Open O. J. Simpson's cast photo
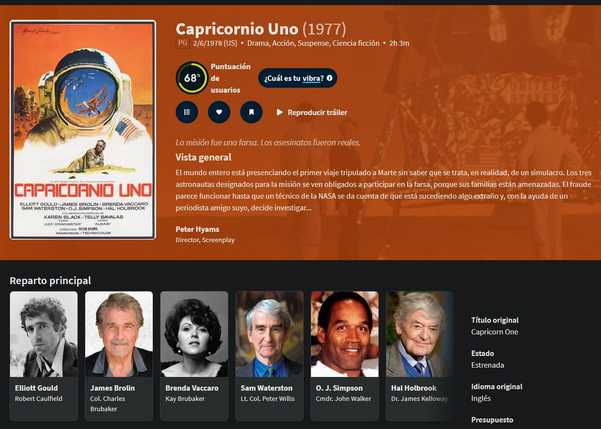The image size is (601, 429). (x=345, y=334)
